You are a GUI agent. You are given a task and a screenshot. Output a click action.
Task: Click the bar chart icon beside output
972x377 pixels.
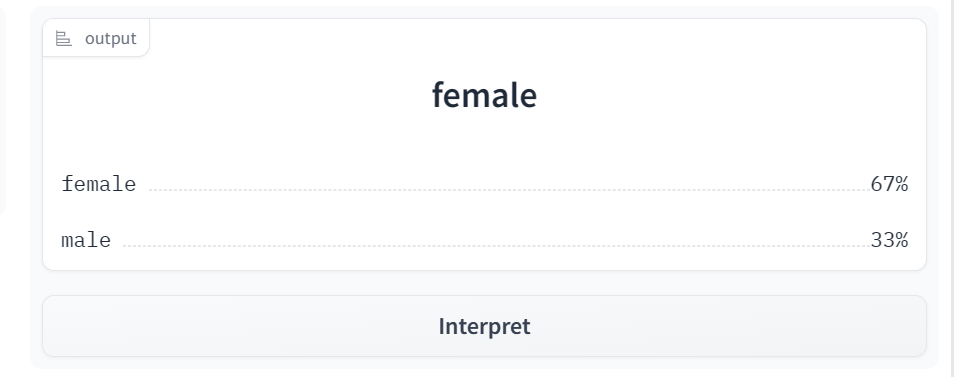[x=63, y=38]
